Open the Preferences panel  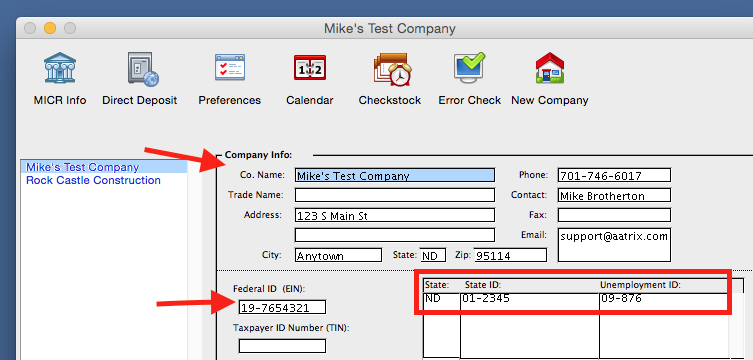coord(230,79)
